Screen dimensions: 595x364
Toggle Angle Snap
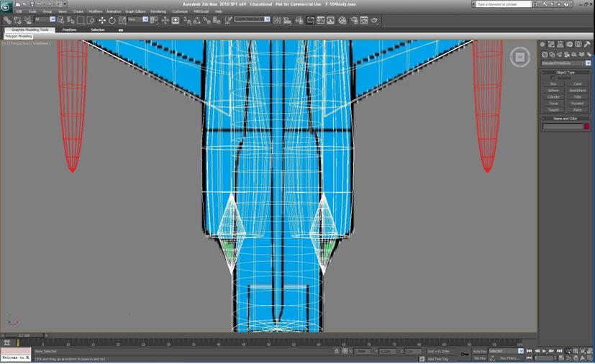point(197,20)
